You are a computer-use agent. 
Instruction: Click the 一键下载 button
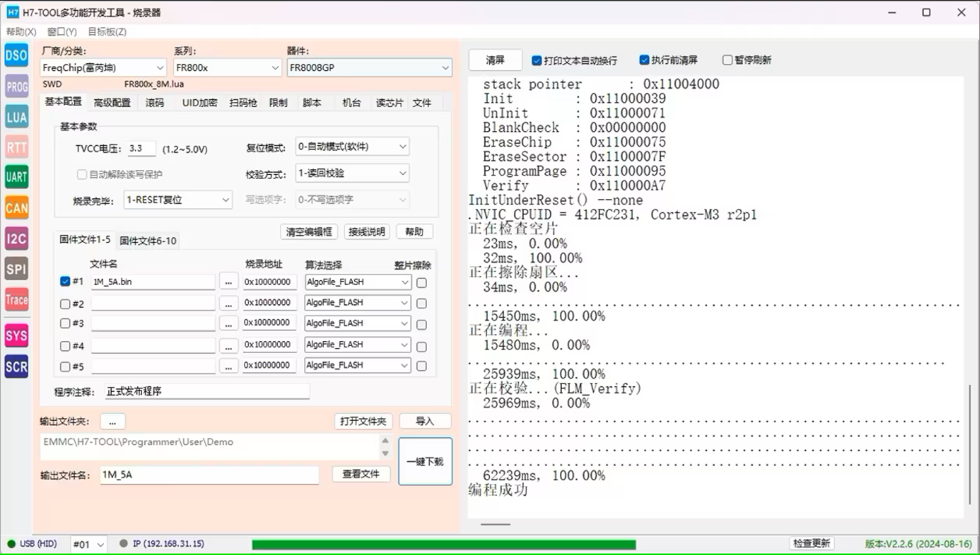tap(425, 461)
